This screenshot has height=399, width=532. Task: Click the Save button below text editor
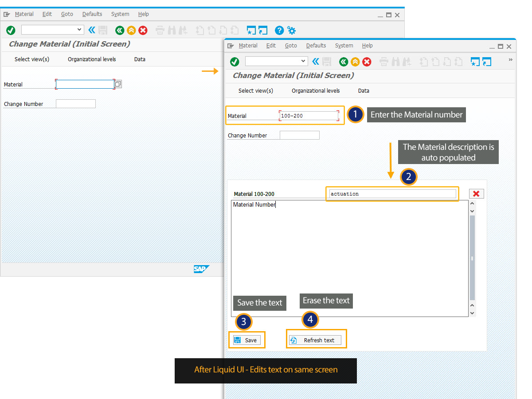[246, 340]
